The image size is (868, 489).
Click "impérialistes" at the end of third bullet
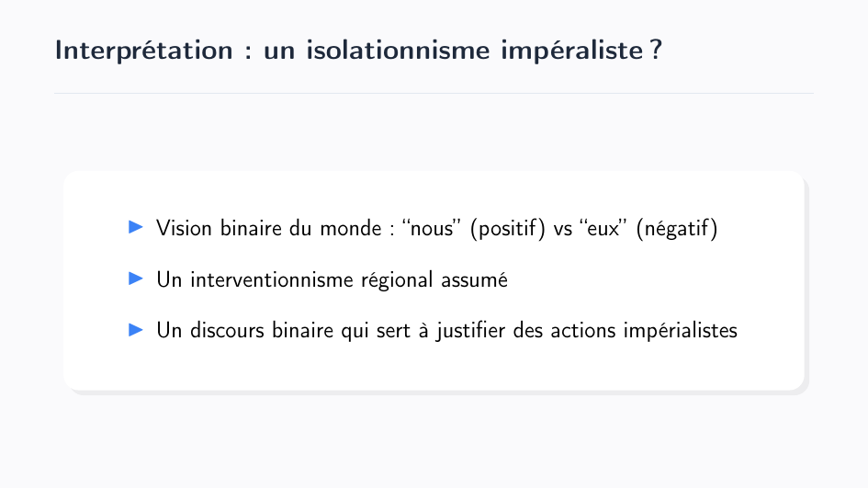click(681, 331)
